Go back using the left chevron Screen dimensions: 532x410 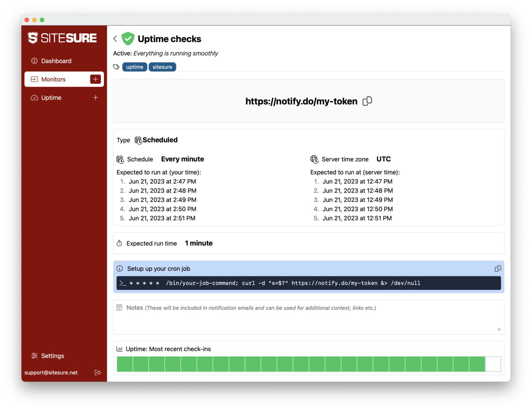(115, 39)
